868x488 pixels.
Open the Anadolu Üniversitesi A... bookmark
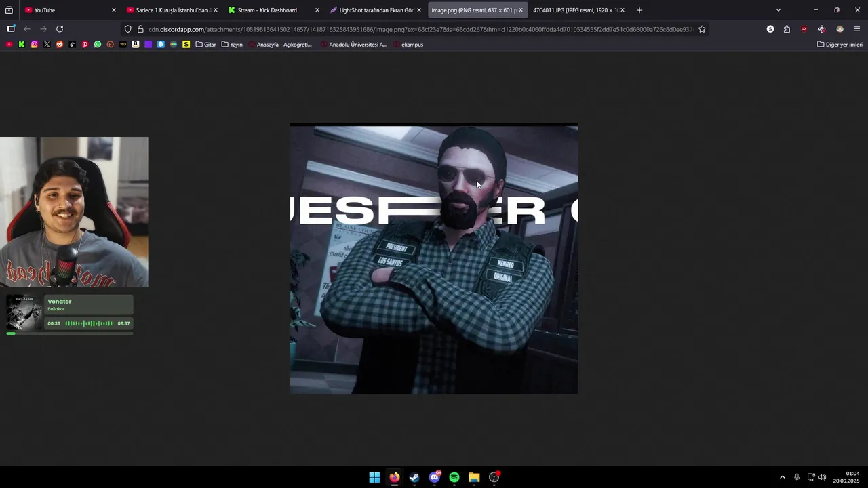pyautogui.click(x=353, y=45)
